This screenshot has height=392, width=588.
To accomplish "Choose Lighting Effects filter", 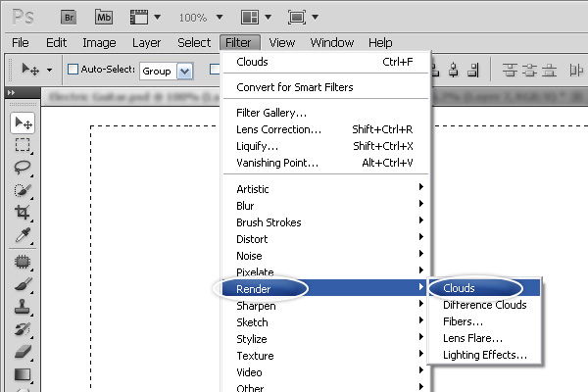I will (484, 355).
